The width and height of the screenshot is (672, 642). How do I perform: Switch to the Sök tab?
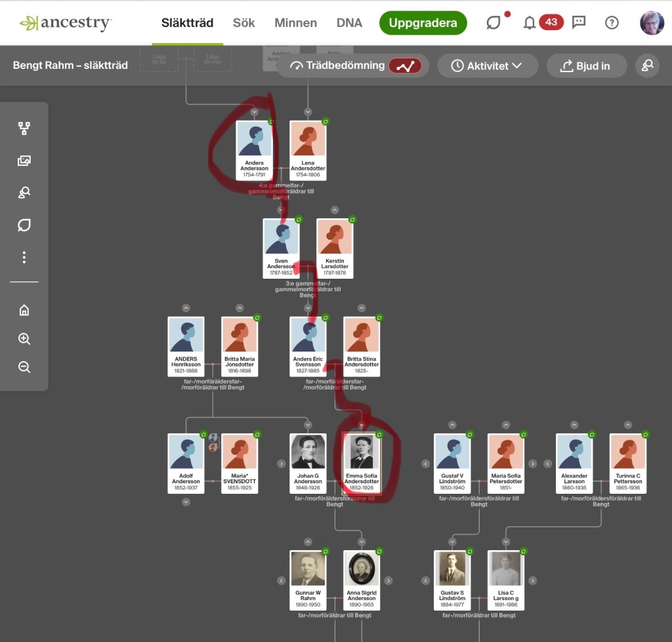coord(243,23)
